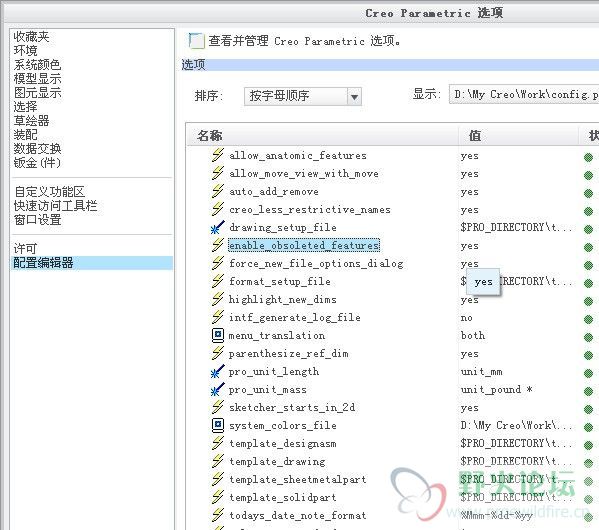The image size is (599, 530).
Task: Click the options page icon beside 查看并管理
Action: [x=196, y=41]
